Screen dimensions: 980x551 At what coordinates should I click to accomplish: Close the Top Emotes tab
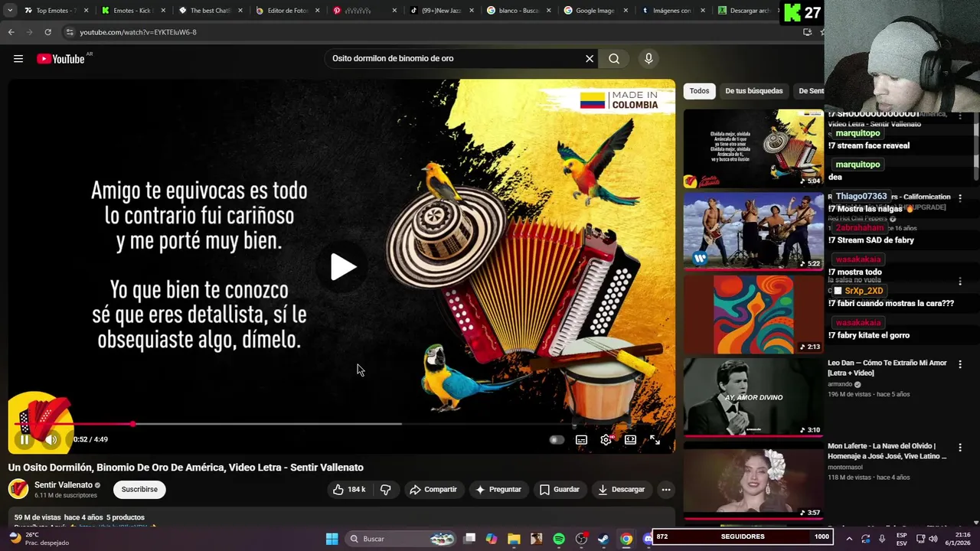87,11
